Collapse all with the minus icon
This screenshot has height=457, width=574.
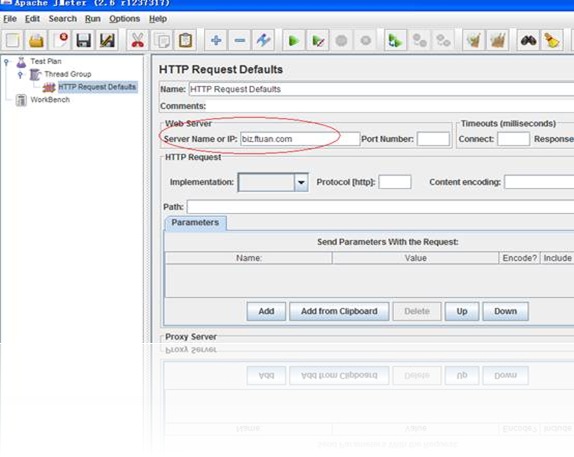[x=239, y=40]
